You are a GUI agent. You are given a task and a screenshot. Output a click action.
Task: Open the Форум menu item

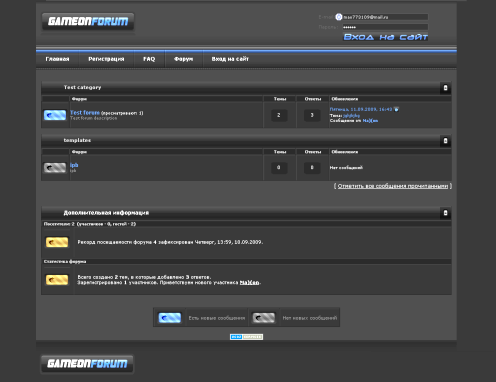click(x=183, y=59)
